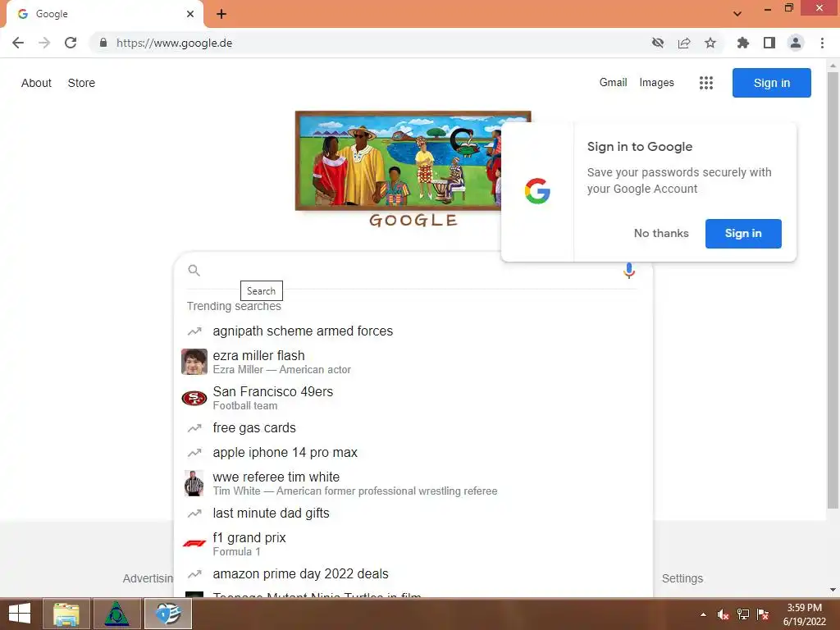The height and width of the screenshot is (630, 840).
Task: Dismiss the popup with No thanks
Action: [661, 233]
